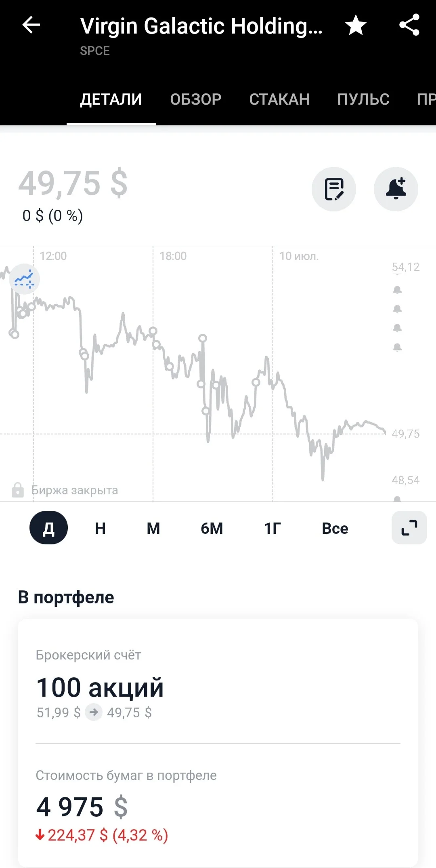Tap the share icon
436x868 pixels.
click(409, 25)
